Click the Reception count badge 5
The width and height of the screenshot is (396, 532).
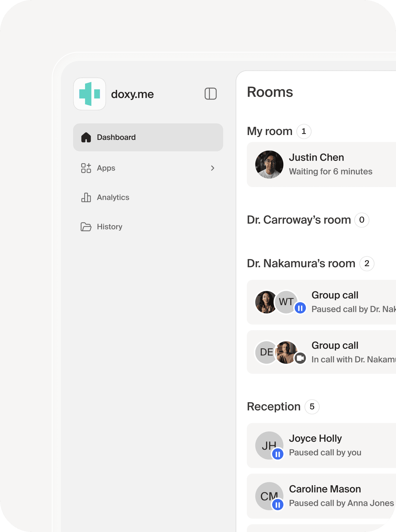[x=312, y=407]
